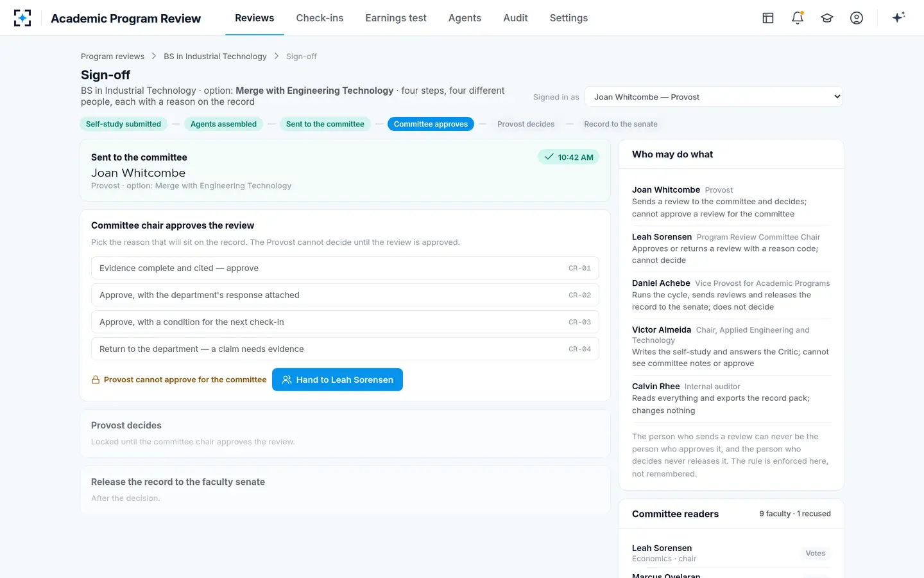This screenshot has height=578, width=924.
Task: Switch to the Reviews tab
Action: coord(255,18)
